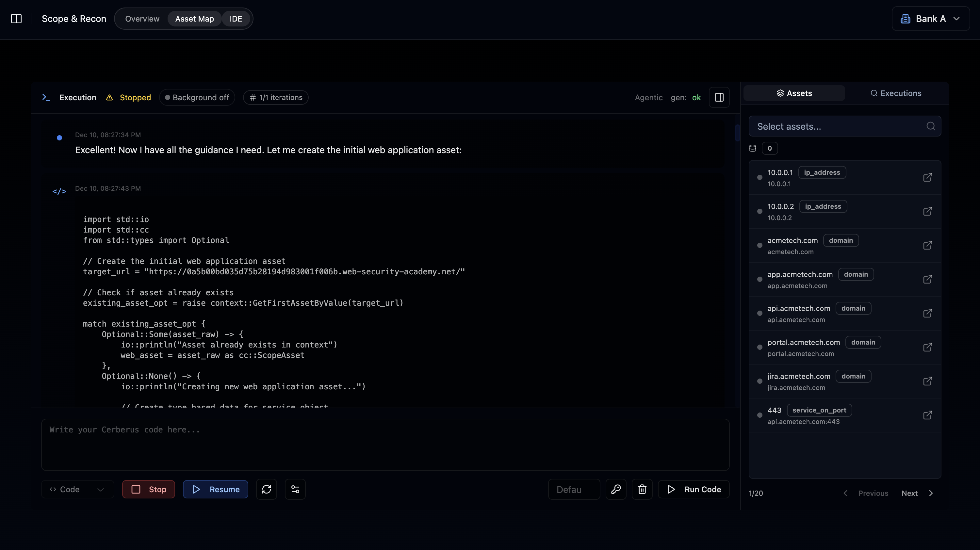Toggle the Background off setting
Screen dimensions: 980x550
pos(197,97)
